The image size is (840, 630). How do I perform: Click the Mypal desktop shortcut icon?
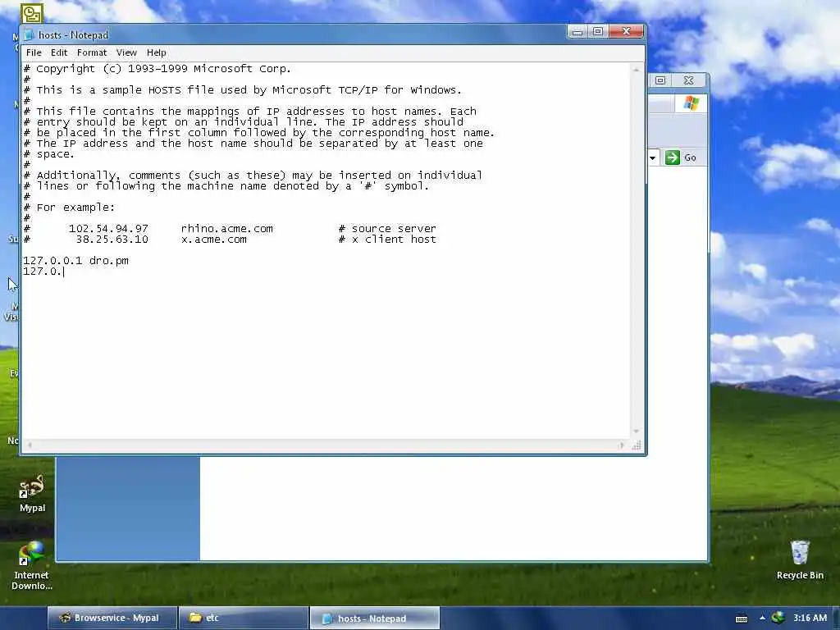click(32, 494)
